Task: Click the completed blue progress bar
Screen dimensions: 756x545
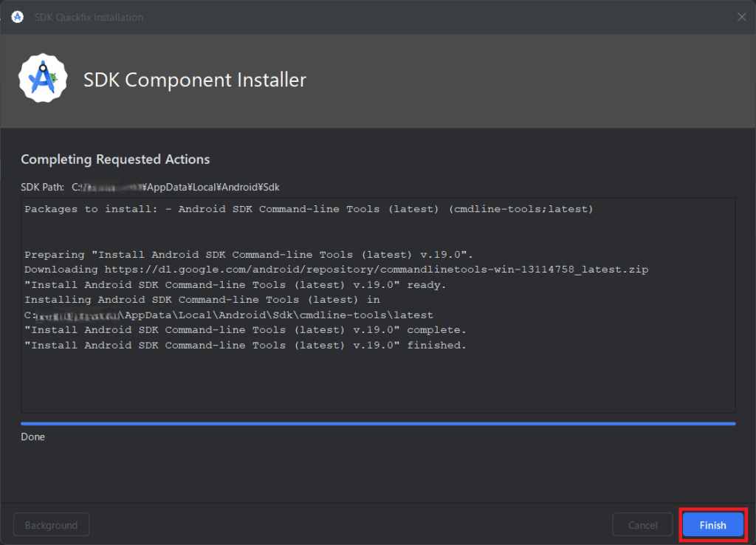Action: pos(378,424)
